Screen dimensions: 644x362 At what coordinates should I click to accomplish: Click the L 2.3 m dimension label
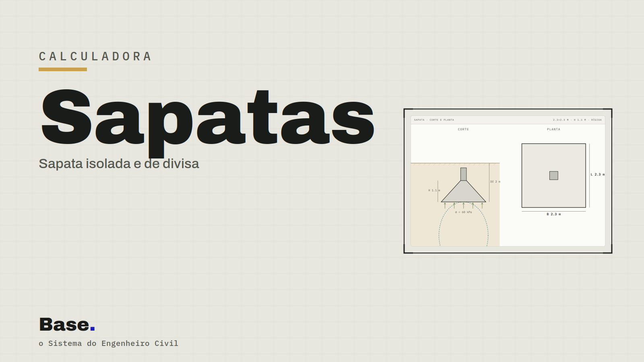(598, 175)
